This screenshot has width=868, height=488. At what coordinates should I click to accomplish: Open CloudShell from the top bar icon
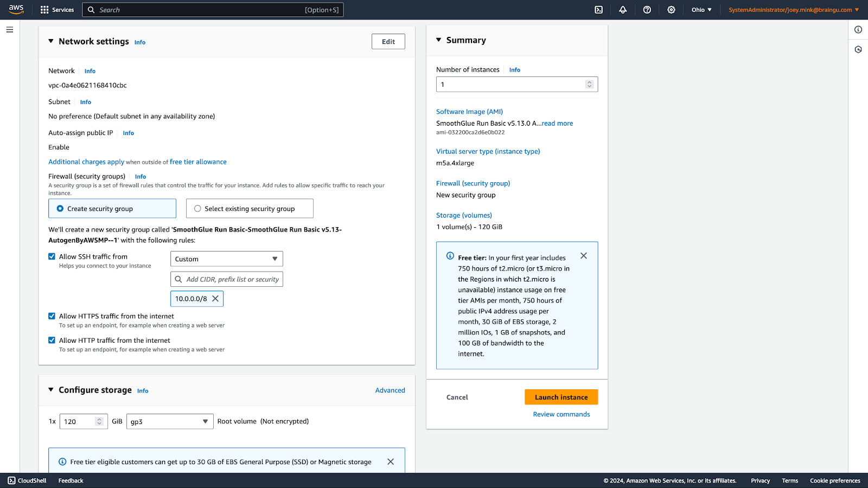(x=598, y=10)
